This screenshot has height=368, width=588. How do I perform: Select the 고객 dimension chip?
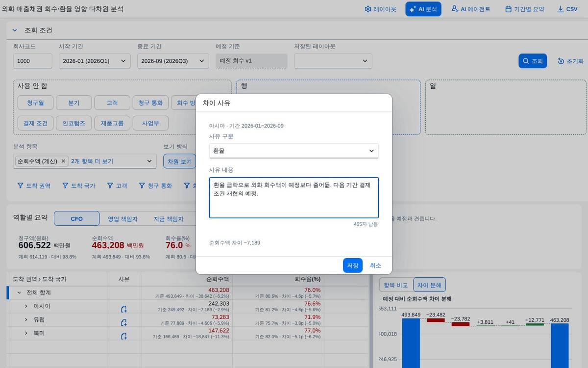(112, 103)
